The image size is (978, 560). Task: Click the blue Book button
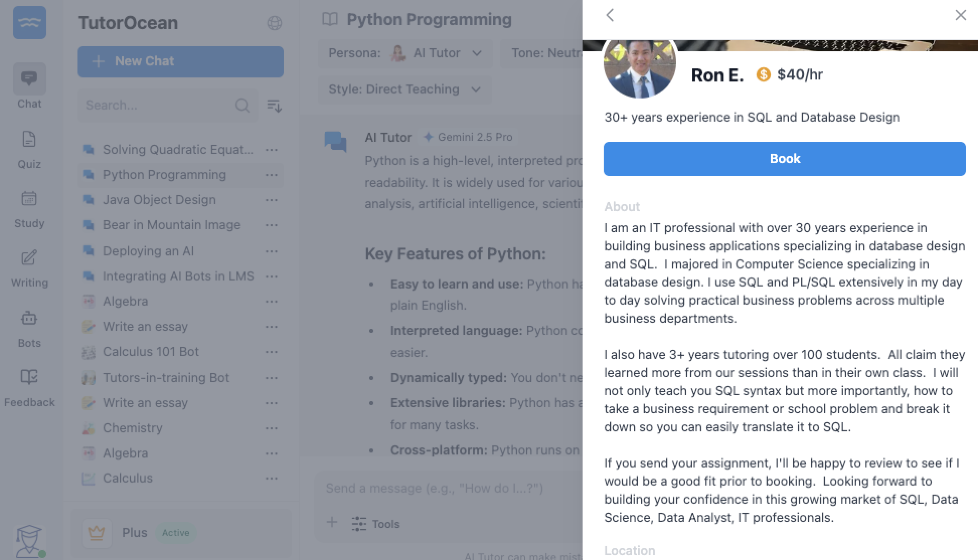pos(784,159)
